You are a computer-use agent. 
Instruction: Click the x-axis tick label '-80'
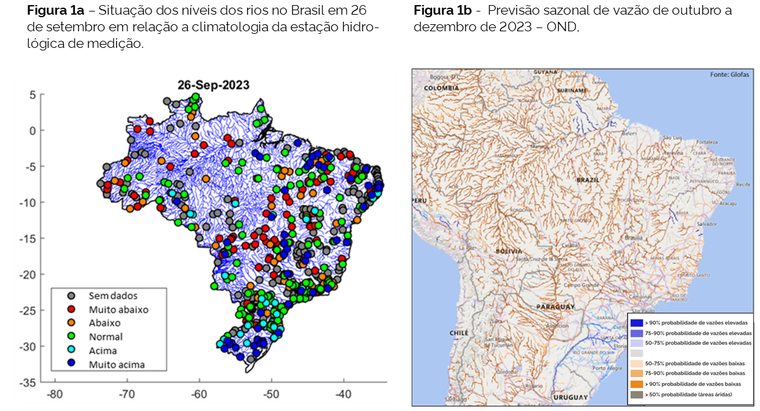(55, 395)
